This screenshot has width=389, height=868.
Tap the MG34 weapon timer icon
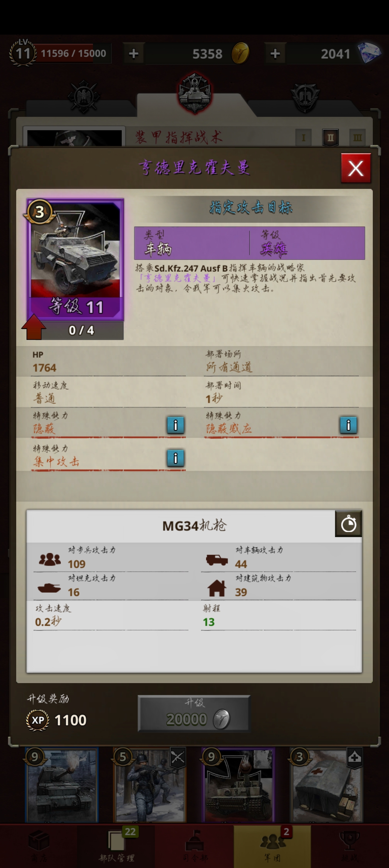(x=348, y=523)
